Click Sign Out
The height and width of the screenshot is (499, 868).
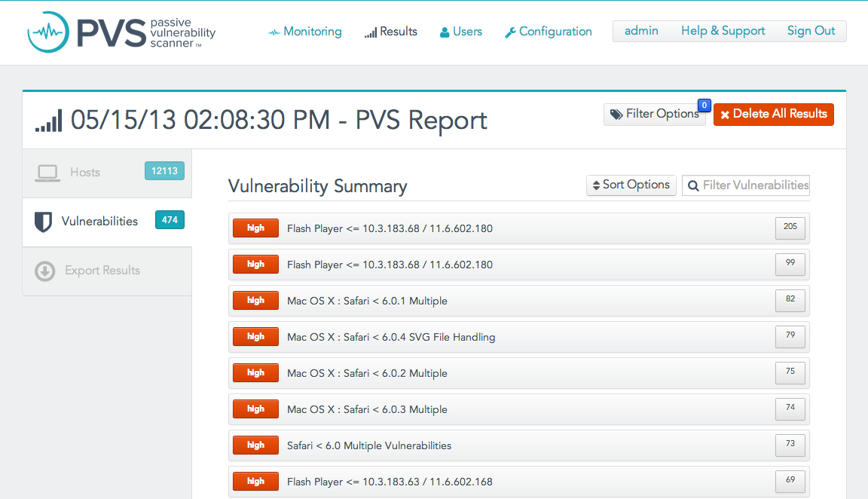click(x=811, y=31)
